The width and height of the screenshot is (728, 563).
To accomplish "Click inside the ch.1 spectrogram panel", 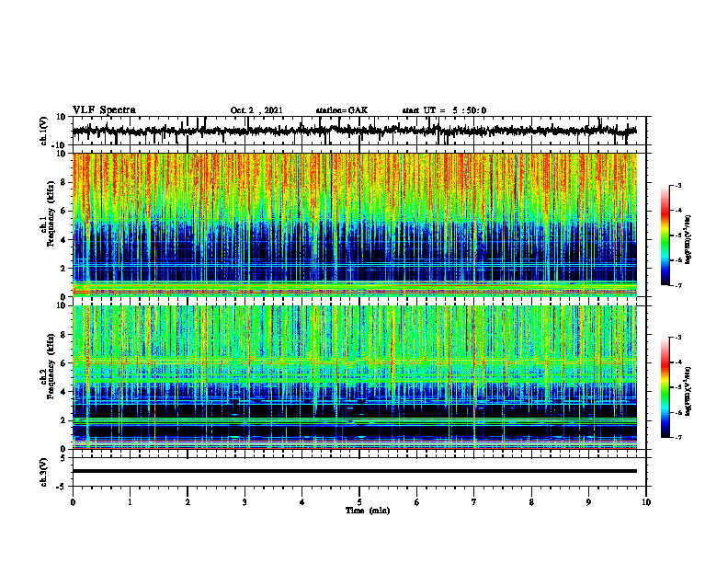I will (354, 224).
